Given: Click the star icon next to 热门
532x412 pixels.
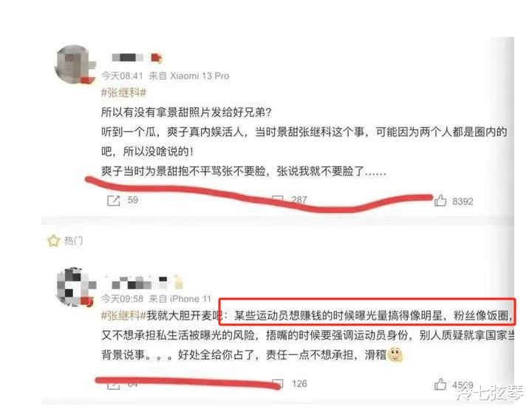Looking at the screenshot, I should pyautogui.click(x=53, y=240).
